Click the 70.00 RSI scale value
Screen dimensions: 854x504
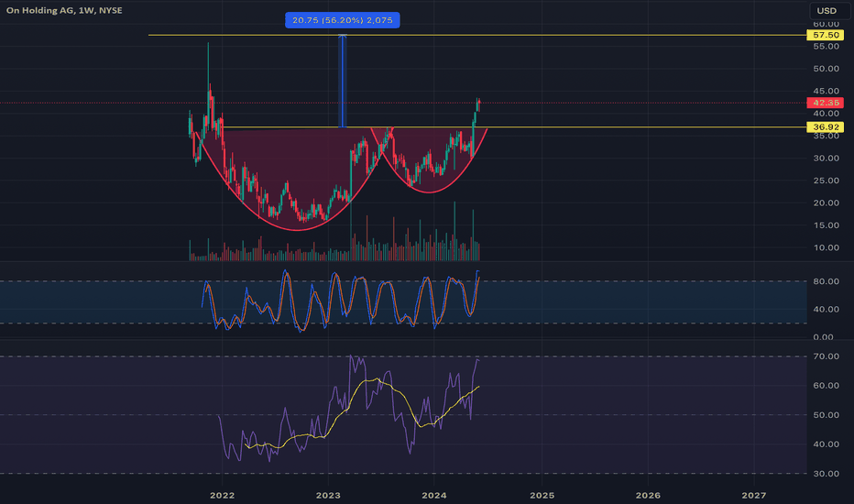(x=827, y=356)
